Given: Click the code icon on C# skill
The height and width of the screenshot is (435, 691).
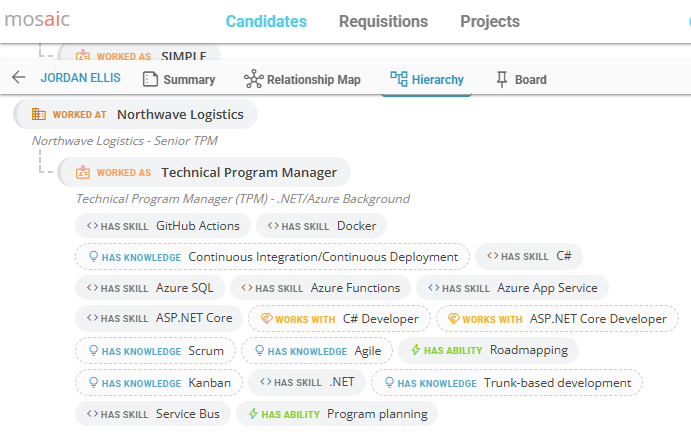Looking at the screenshot, I should tap(493, 256).
